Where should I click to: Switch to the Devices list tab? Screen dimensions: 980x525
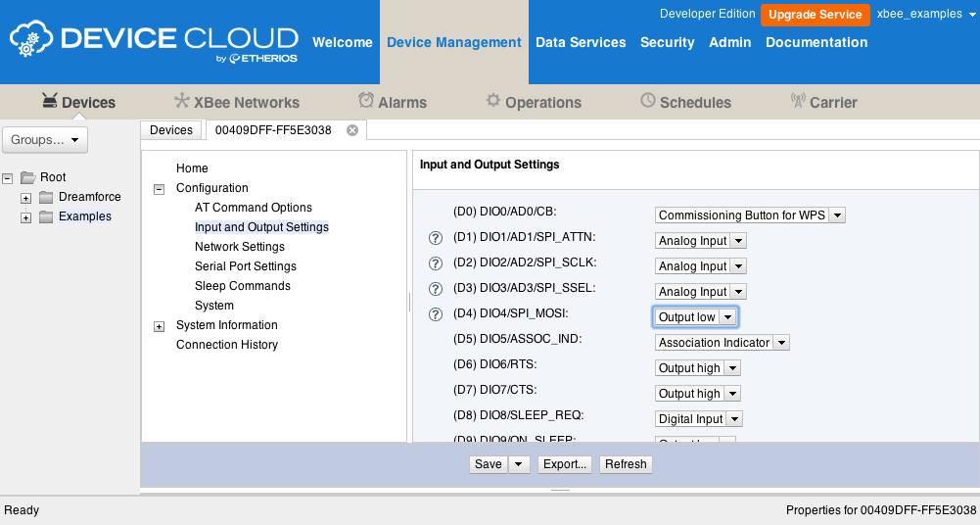(171, 130)
